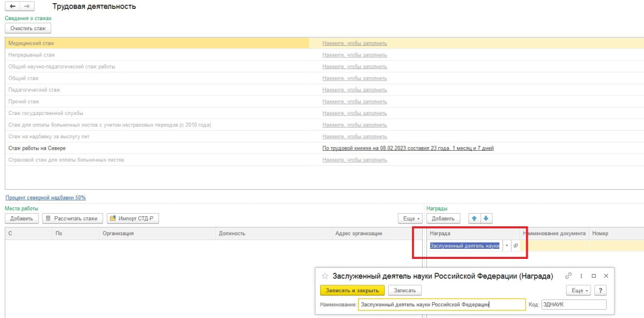The width and height of the screenshot is (644, 318).
Task: Click the Очистить стаж button
Action: click(28, 28)
